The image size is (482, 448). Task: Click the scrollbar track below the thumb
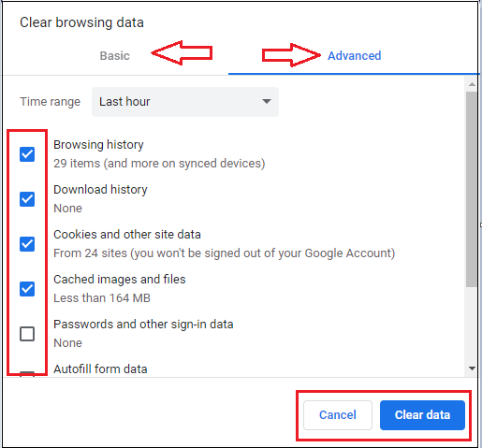point(472,325)
